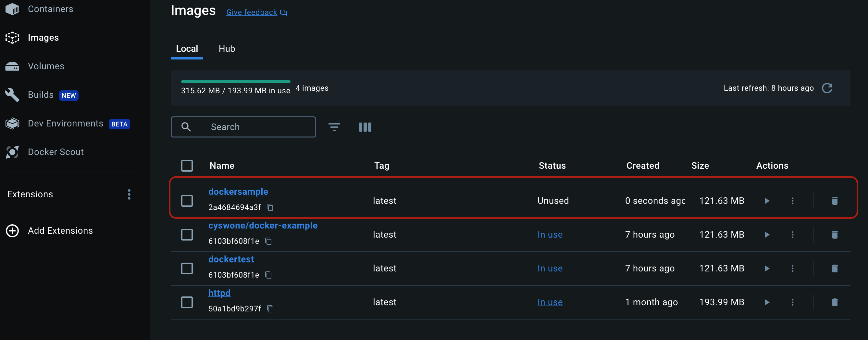Sort by the Name column header
Image resolution: width=868 pixels, height=340 pixels.
pyautogui.click(x=222, y=166)
